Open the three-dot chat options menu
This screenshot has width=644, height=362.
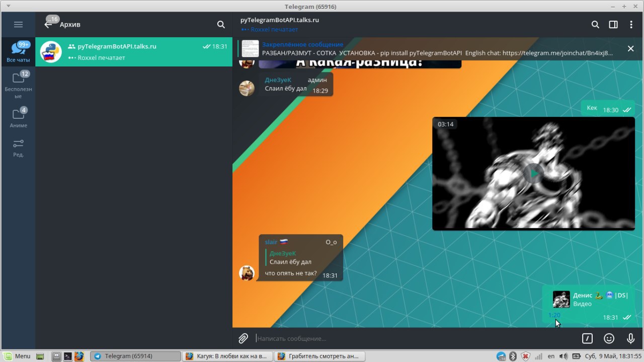631,24
